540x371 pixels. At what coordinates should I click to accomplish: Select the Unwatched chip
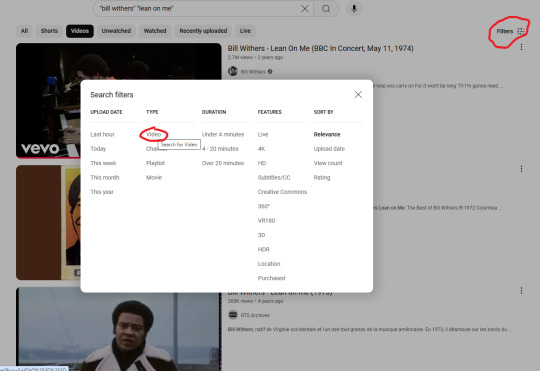coord(116,31)
